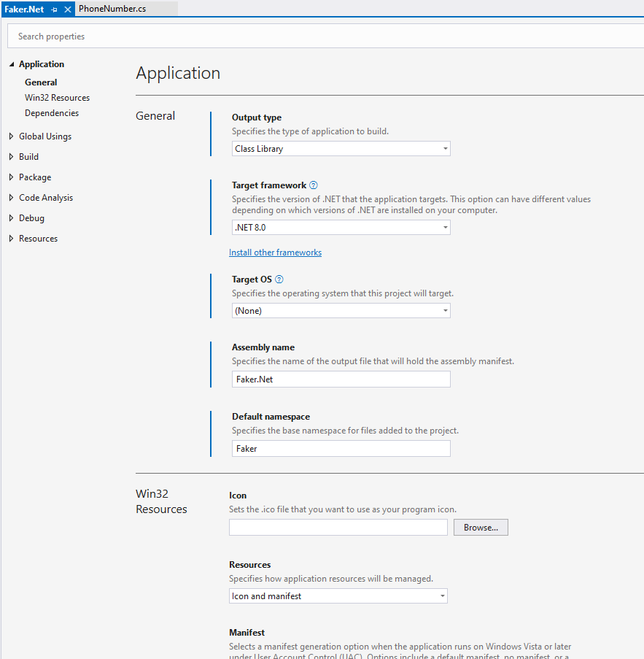
Task: Select the Application label in sidebar
Action: tap(42, 64)
